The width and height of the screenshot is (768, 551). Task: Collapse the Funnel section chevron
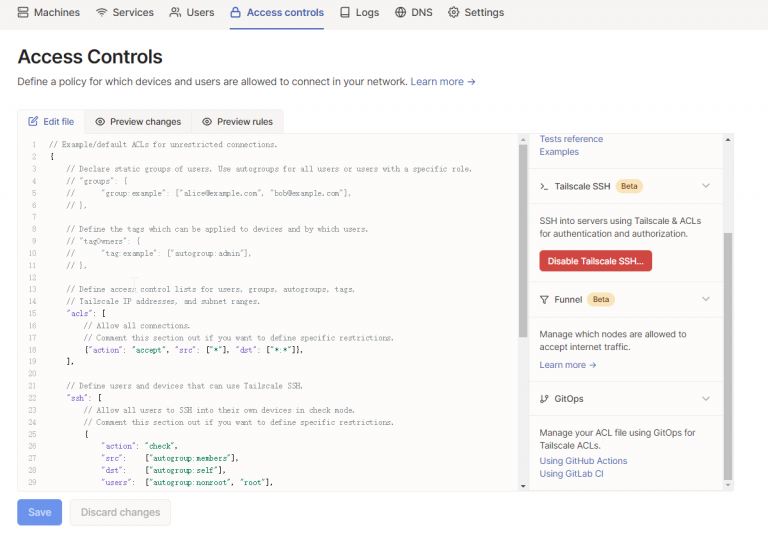706,299
